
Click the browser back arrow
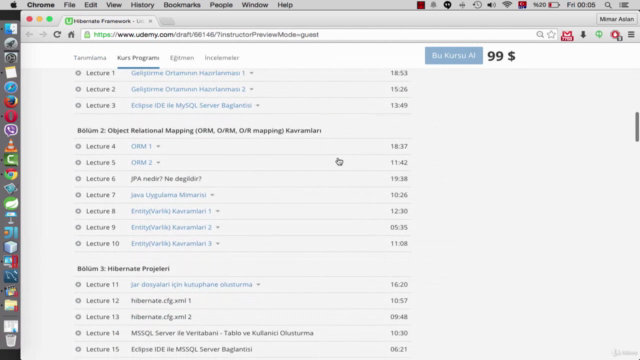[29, 35]
